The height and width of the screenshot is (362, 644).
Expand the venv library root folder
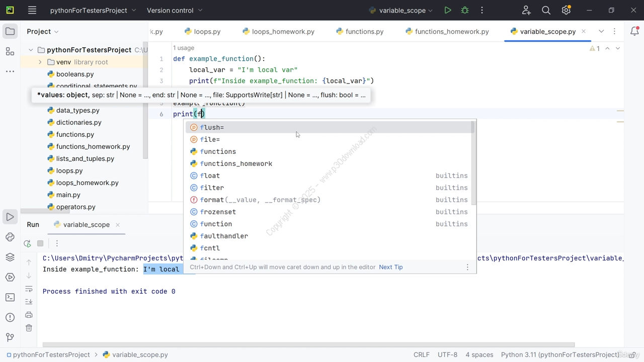pos(40,62)
